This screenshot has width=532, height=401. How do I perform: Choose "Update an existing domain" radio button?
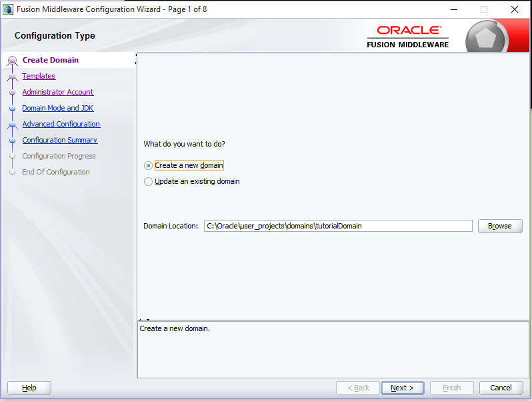[x=149, y=181]
